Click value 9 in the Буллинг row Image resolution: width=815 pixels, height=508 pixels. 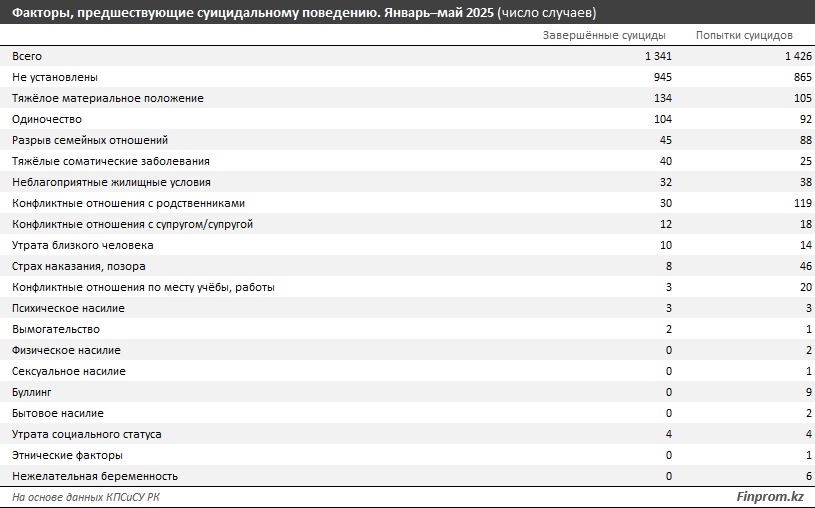tap(809, 392)
